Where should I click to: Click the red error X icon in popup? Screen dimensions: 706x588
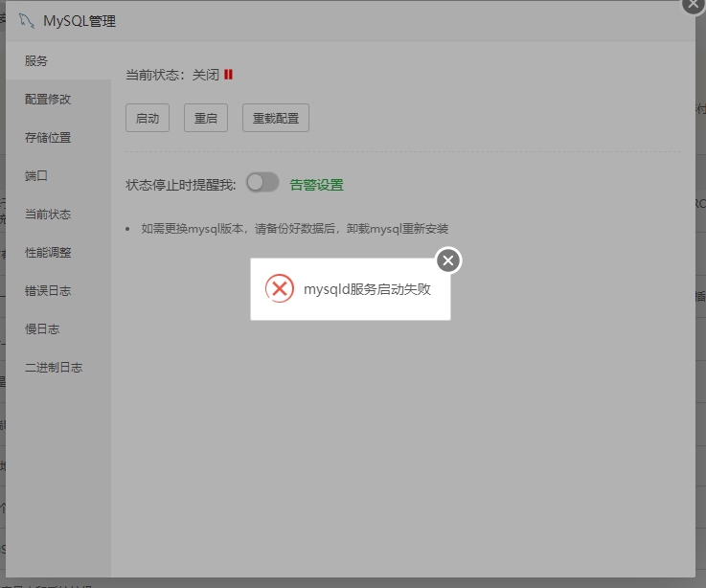(280, 288)
